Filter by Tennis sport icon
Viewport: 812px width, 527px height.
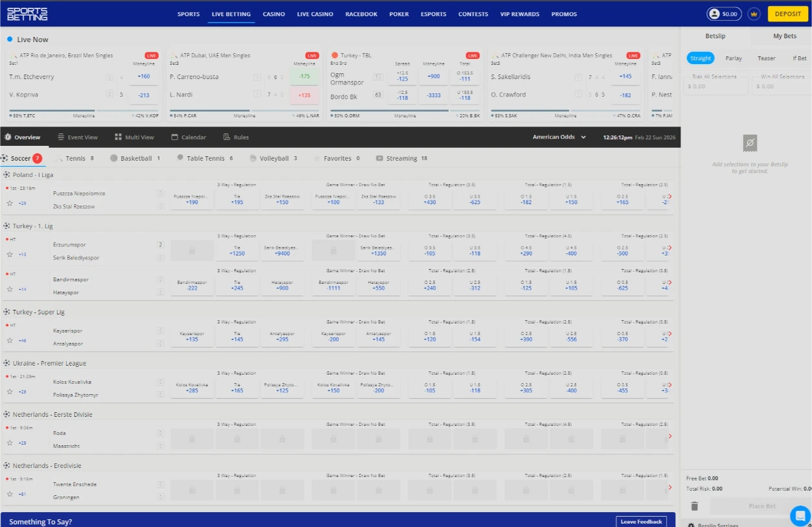pyautogui.click(x=60, y=159)
